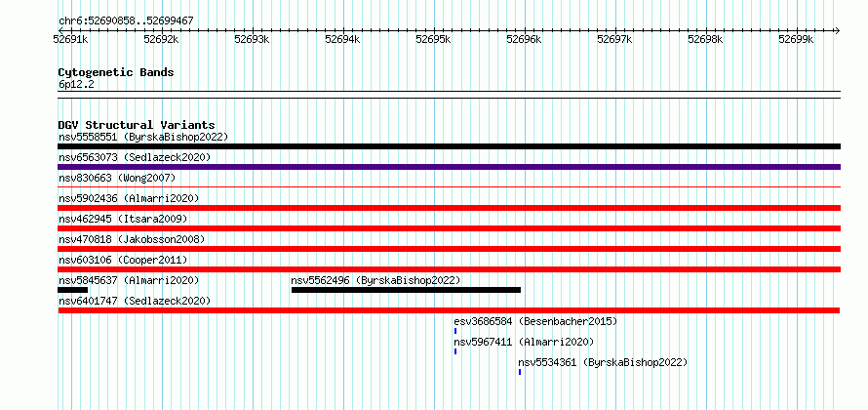This screenshot has width=868, height=410.
Task: Select nsv603106 (Cooper2011) label
Action: (x=123, y=260)
